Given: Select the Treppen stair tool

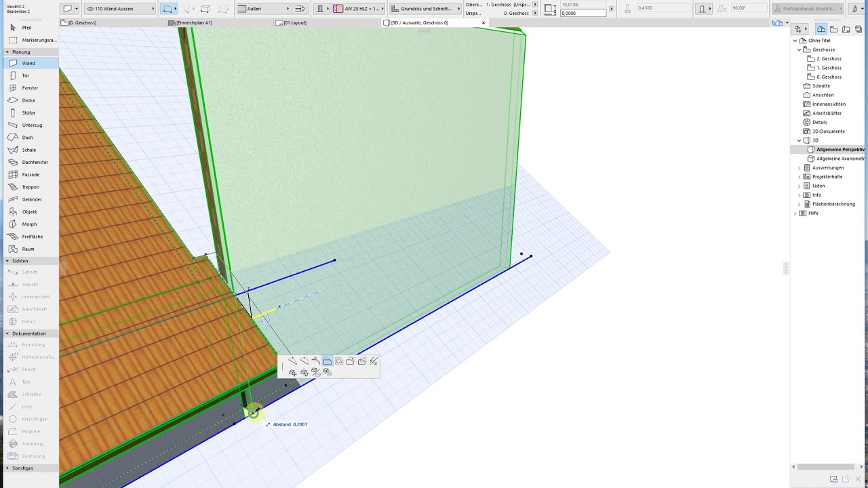Looking at the screenshot, I should coord(31,187).
